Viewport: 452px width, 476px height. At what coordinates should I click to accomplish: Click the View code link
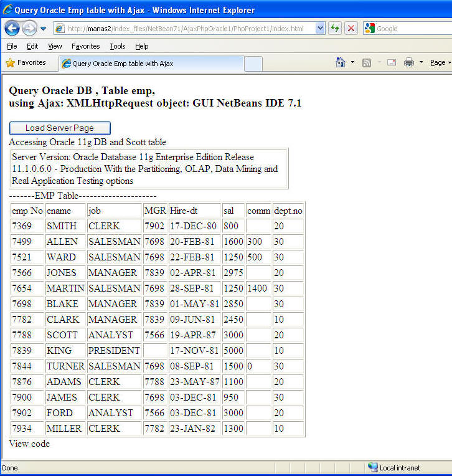[x=29, y=444]
